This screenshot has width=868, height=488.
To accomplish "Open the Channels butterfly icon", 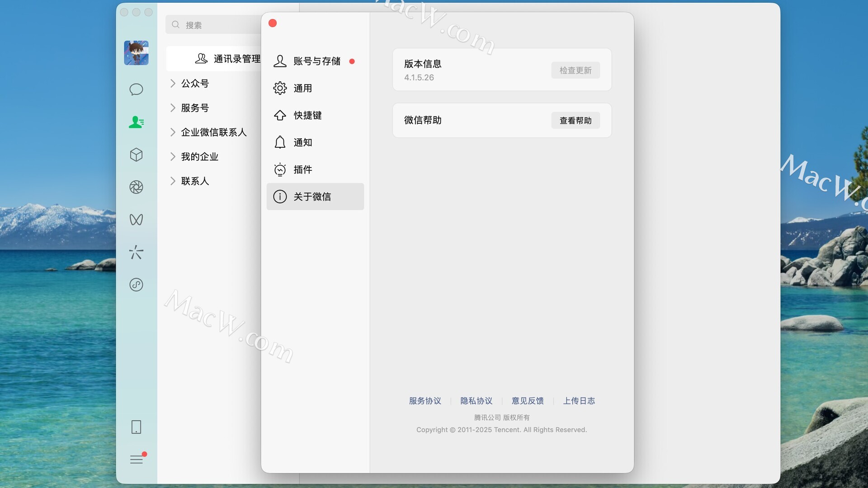I will (x=136, y=220).
